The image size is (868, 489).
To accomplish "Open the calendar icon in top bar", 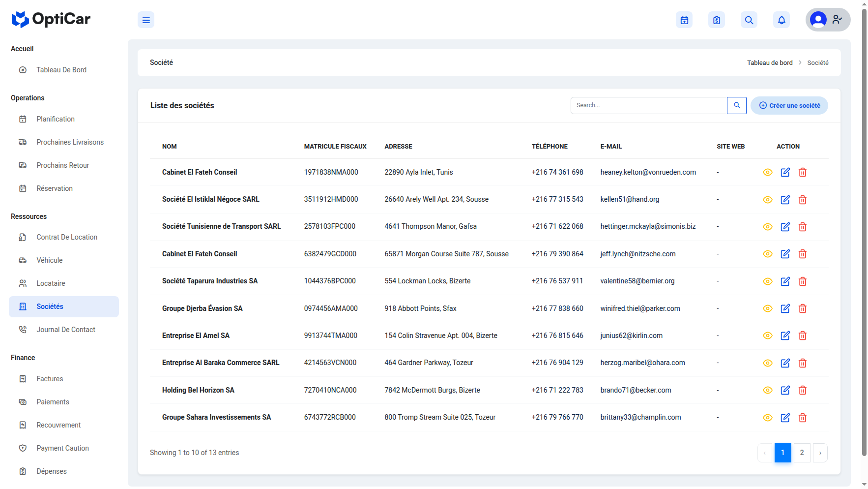I will (684, 20).
